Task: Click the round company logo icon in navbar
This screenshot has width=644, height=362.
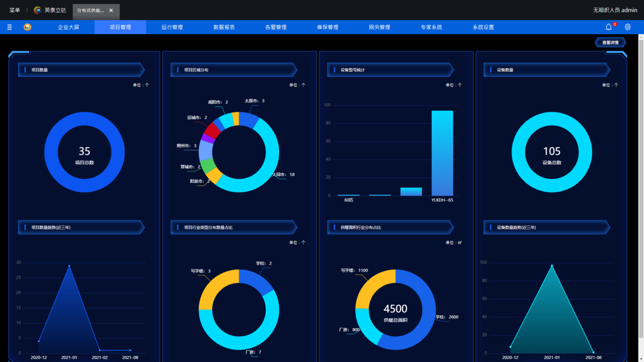Action: coord(27,27)
